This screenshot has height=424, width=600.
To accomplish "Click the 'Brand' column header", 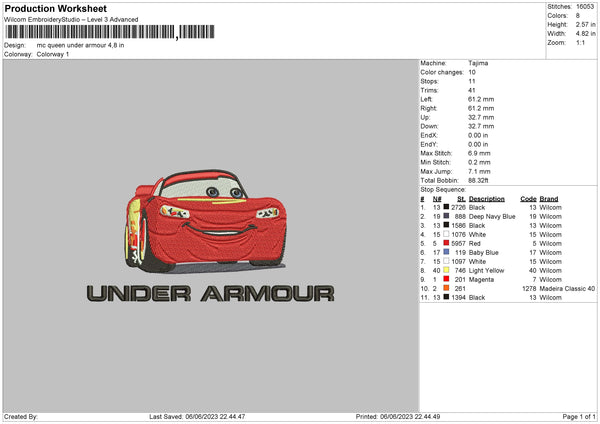I will tap(549, 199).
